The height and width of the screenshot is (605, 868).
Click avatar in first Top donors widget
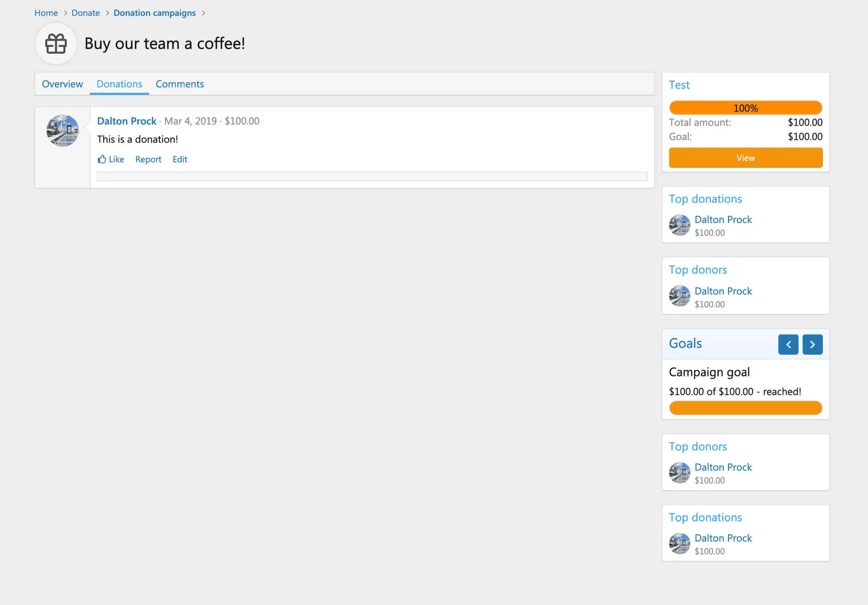[679, 297]
